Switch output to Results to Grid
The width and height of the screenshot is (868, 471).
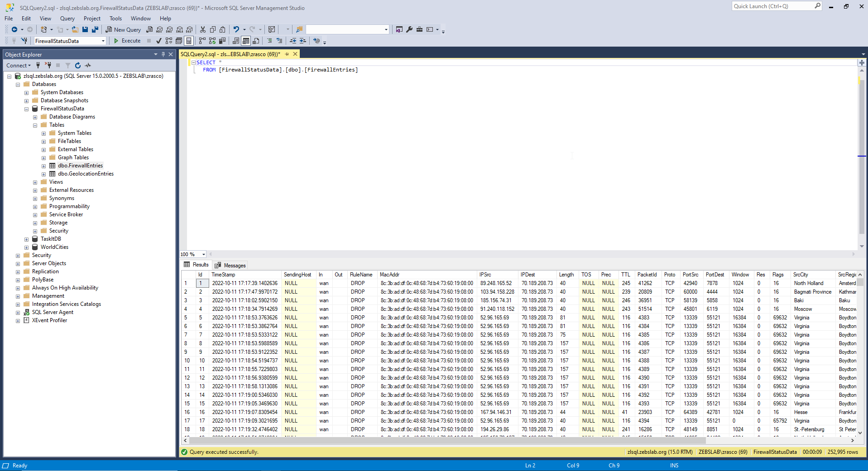point(246,41)
